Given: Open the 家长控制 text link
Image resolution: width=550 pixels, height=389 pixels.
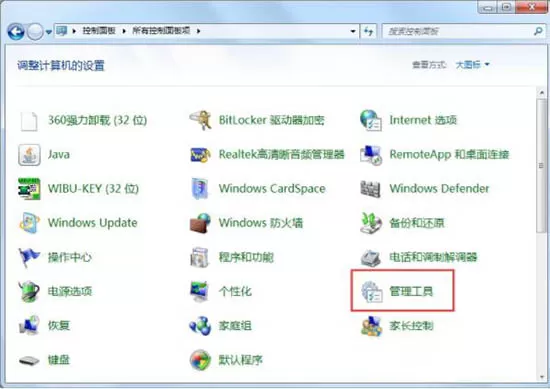Looking at the screenshot, I should coord(411,326).
